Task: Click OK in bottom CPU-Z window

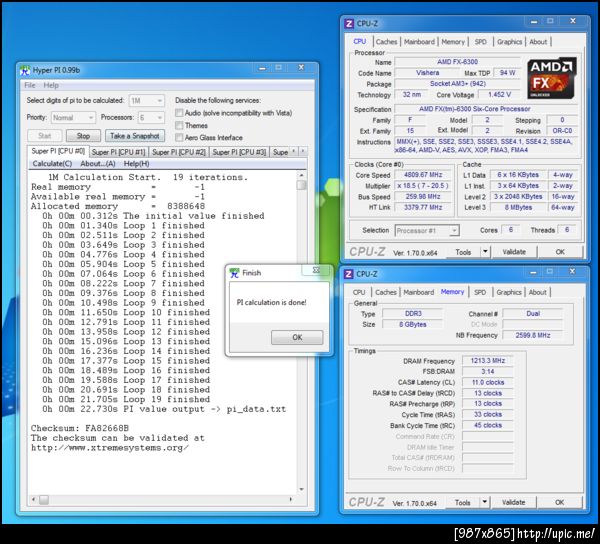Action: [x=559, y=502]
